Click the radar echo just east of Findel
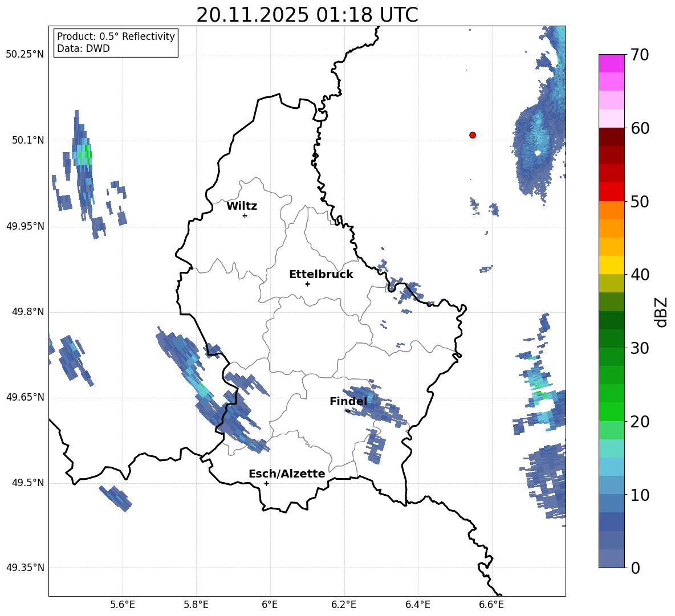This screenshot has width=675, height=616. click(x=375, y=405)
